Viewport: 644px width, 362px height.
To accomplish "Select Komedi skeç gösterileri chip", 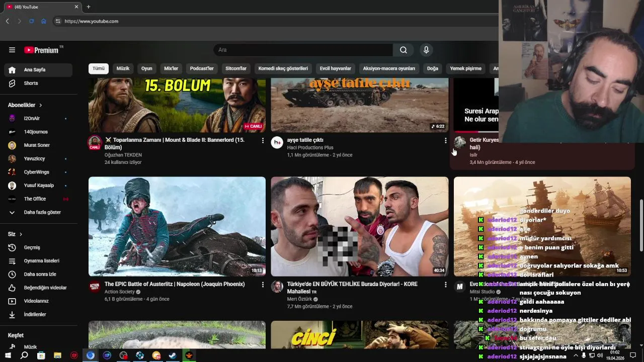I will pyautogui.click(x=283, y=68).
